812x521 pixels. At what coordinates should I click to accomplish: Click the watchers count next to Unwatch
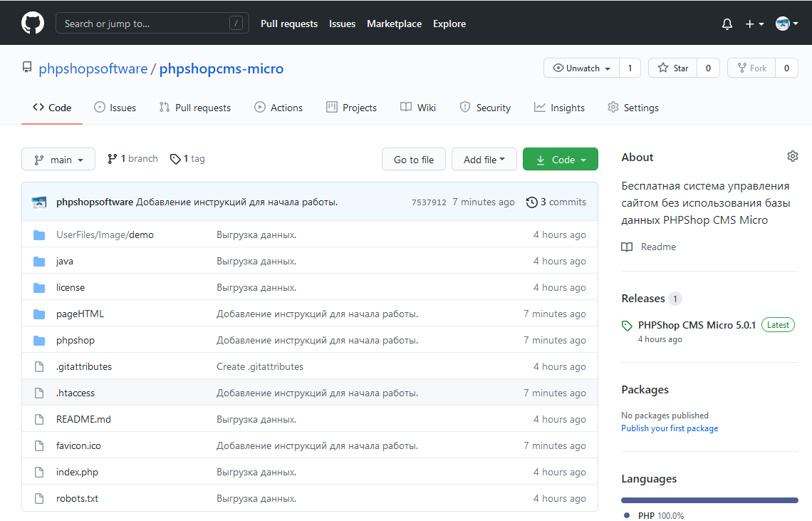pyautogui.click(x=630, y=68)
